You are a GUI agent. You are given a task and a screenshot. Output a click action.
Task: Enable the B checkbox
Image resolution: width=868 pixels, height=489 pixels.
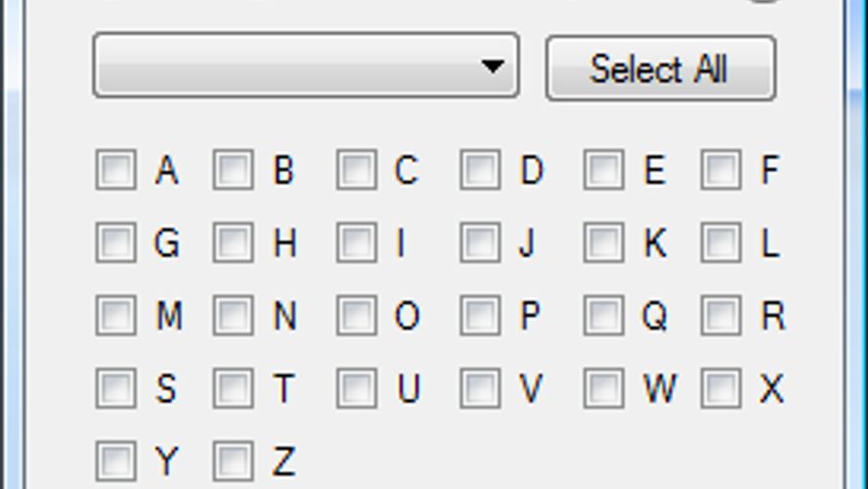[233, 170]
